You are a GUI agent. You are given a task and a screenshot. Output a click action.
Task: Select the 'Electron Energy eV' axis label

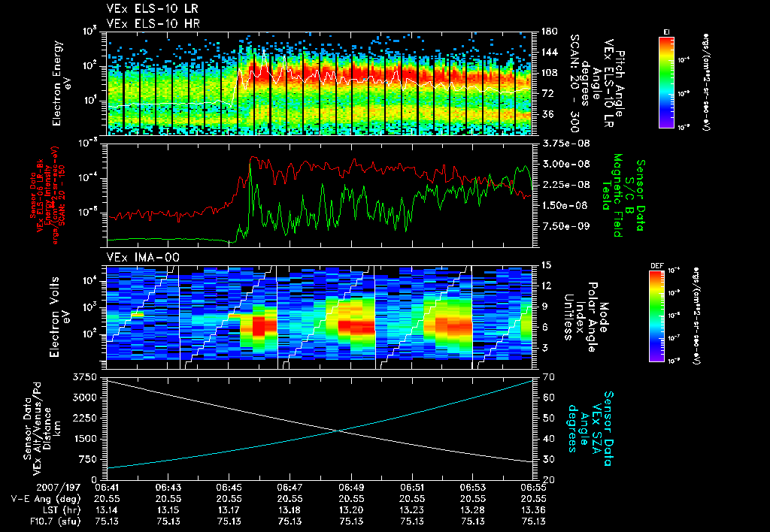click(x=62, y=83)
